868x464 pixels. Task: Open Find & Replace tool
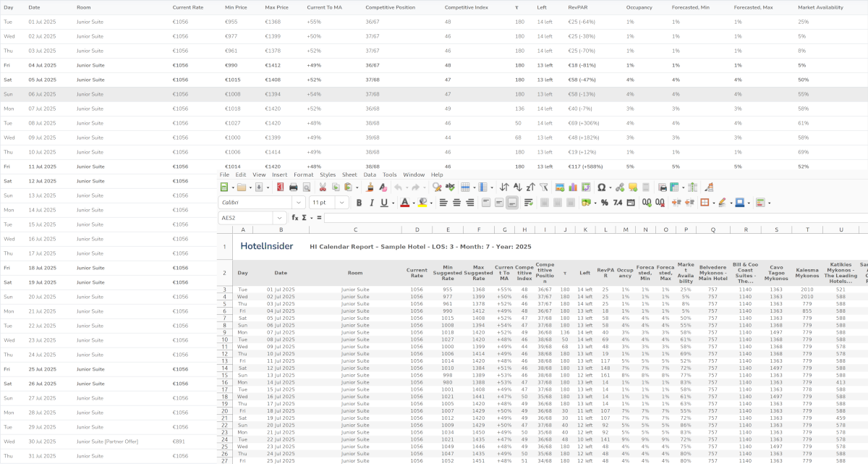click(437, 187)
